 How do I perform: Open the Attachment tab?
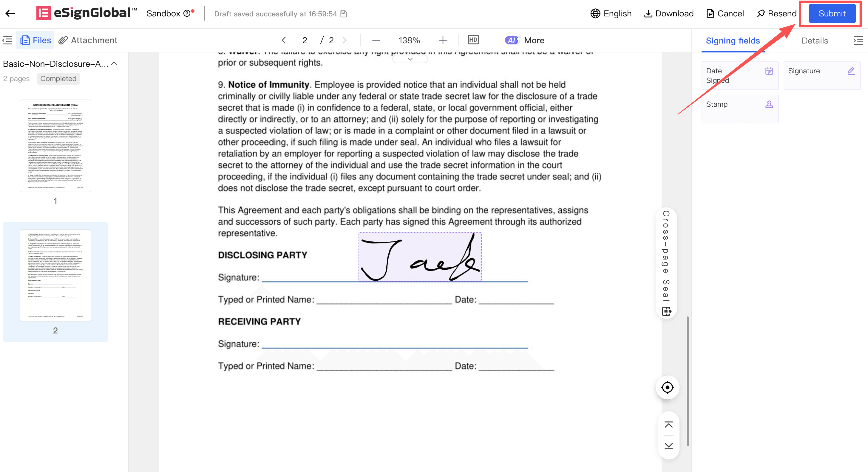click(88, 41)
